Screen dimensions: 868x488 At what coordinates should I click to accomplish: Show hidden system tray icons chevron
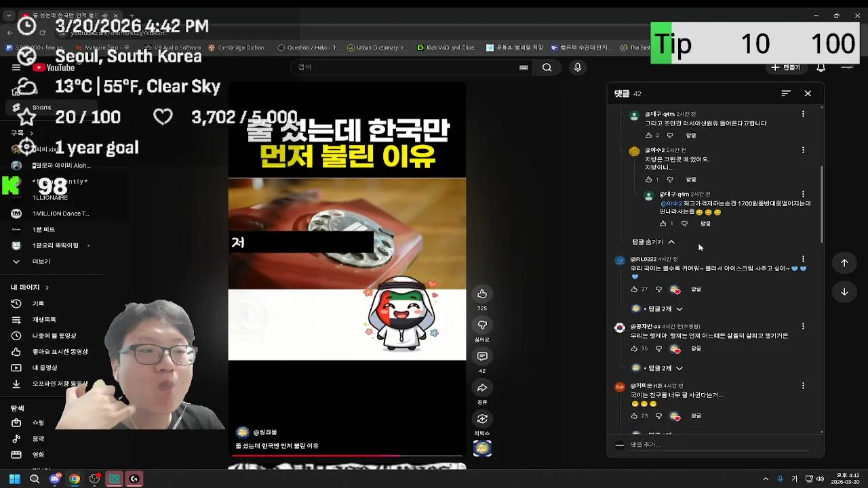766,479
